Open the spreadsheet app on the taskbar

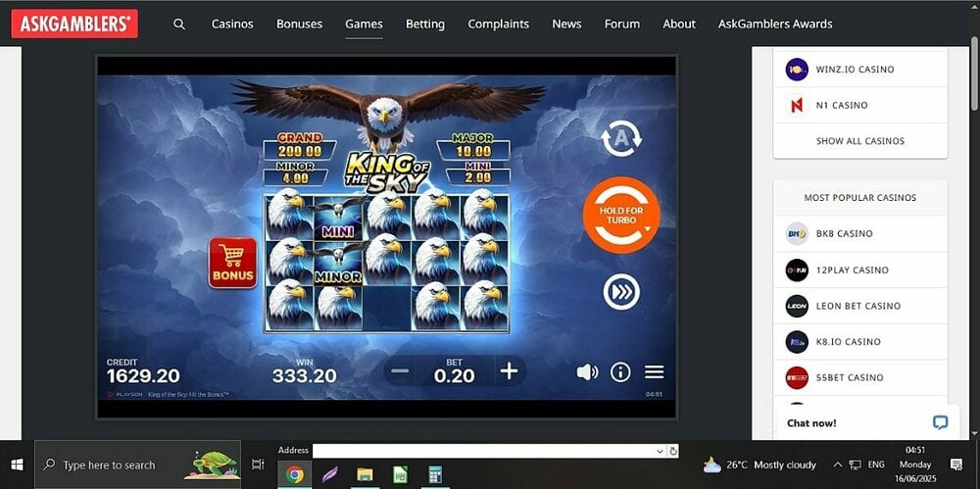tap(401, 475)
